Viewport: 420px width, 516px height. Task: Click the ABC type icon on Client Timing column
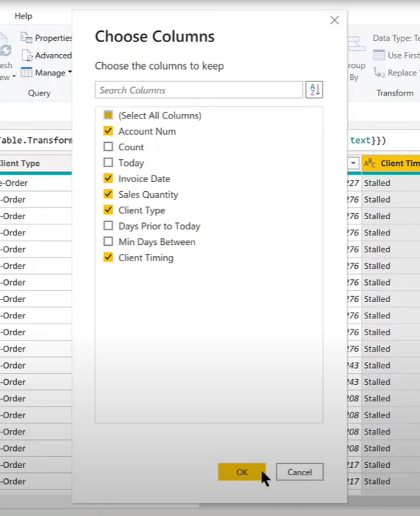pos(370,163)
